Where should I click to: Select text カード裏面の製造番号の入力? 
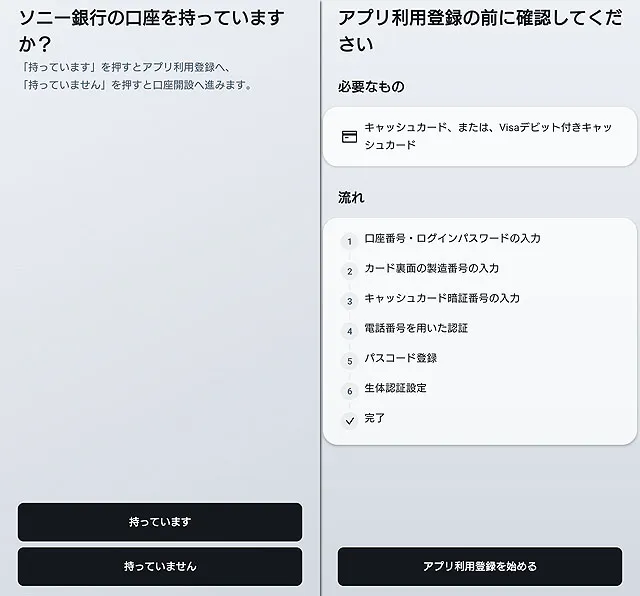coord(431,268)
